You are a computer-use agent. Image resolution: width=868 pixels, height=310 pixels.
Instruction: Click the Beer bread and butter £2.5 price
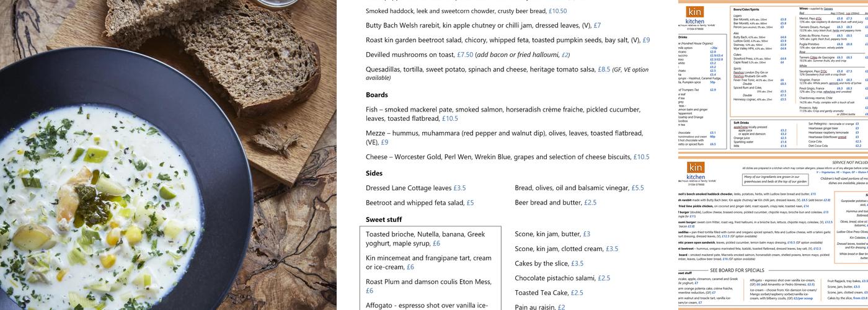[x=590, y=203]
